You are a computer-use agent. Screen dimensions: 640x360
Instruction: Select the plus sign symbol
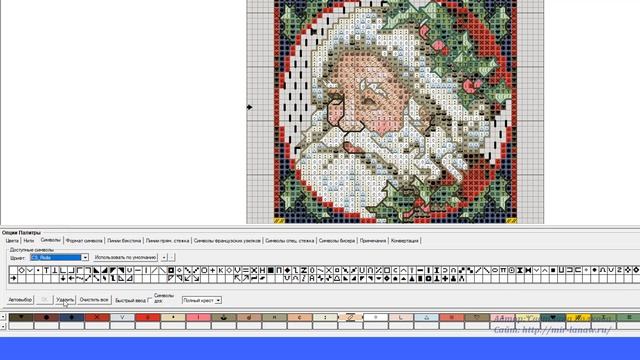212,270
